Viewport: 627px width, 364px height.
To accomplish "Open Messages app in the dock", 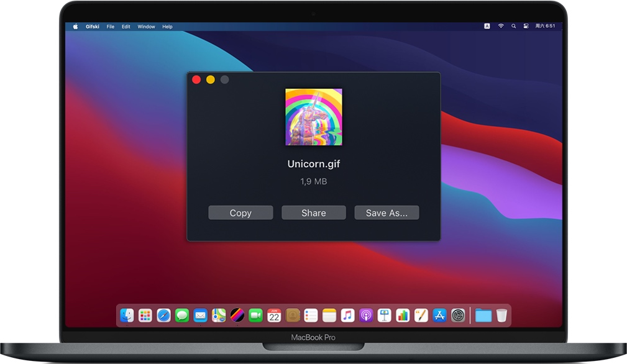I will pyautogui.click(x=182, y=316).
